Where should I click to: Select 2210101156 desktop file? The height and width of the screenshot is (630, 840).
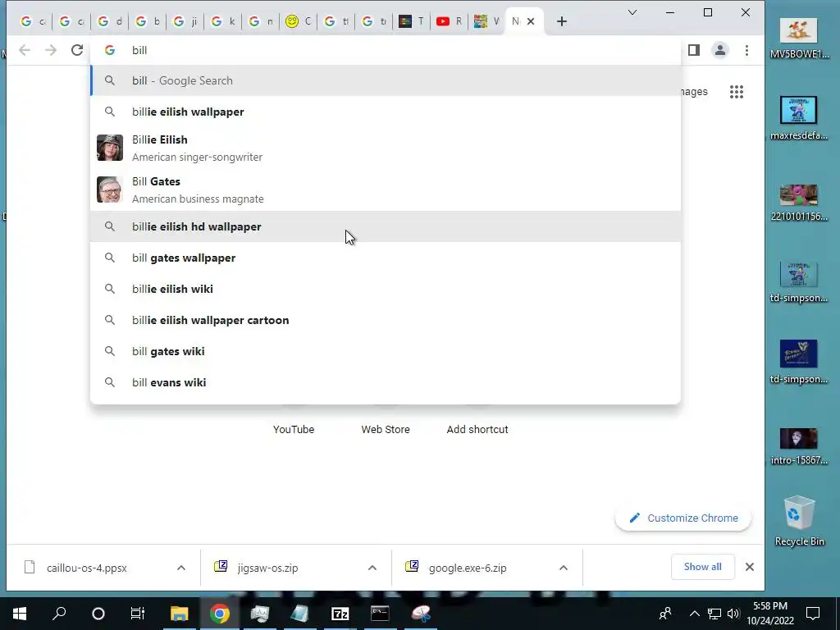pyautogui.click(x=799, y=203)
